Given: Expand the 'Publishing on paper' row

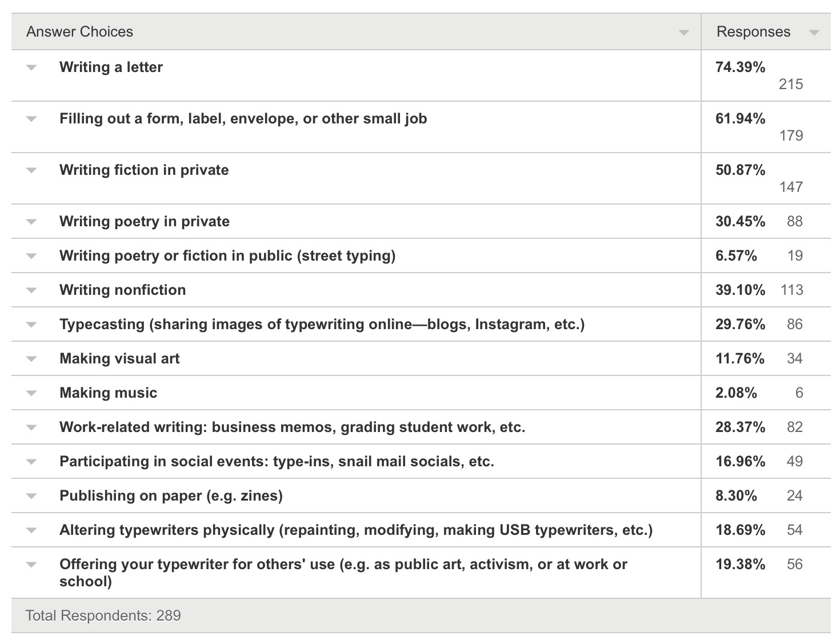Looking at the screenshot, I should 30,495.
